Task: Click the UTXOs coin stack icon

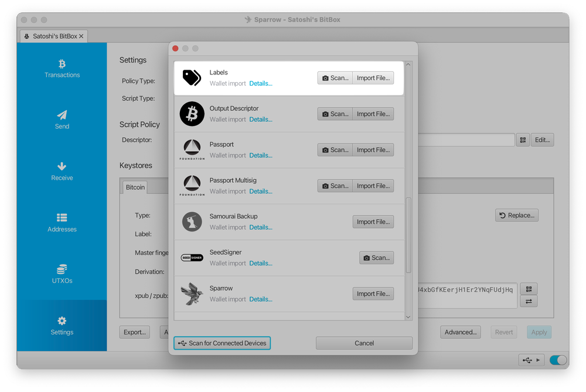Action: click(x=62, y=270)
